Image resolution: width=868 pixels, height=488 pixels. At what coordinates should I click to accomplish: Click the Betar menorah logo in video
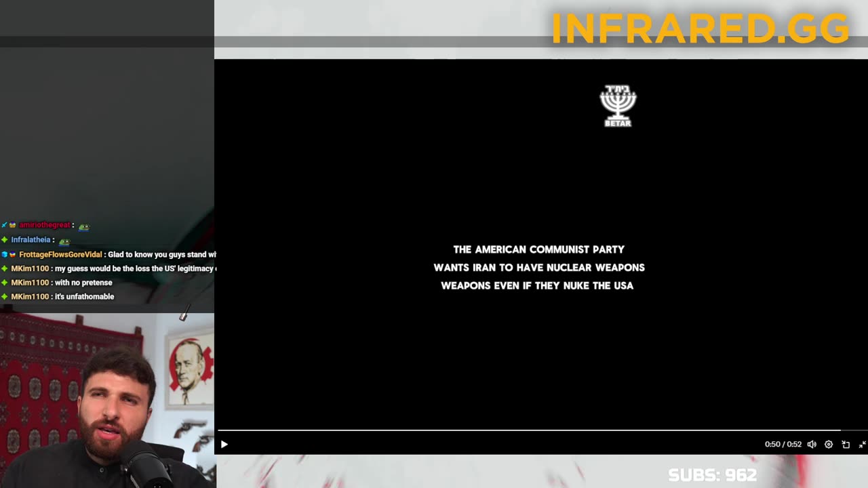618,106
